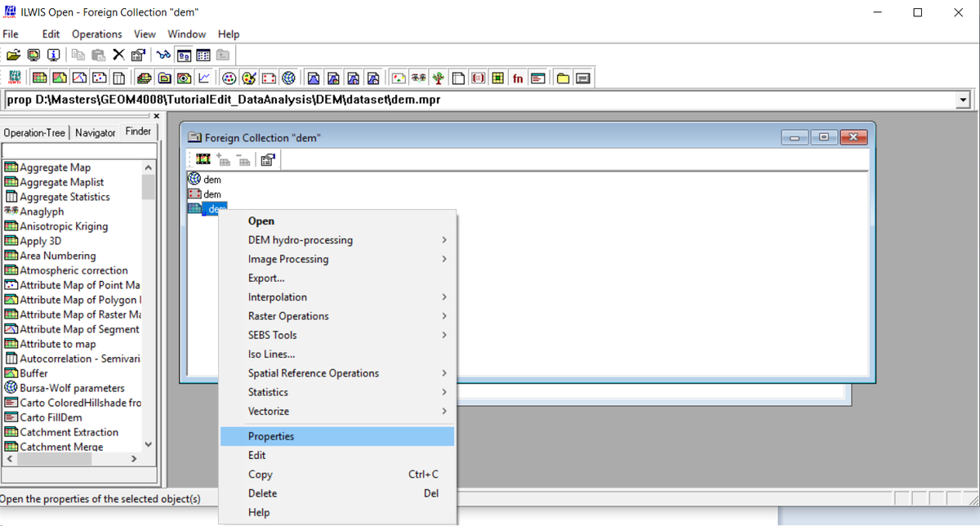This screenshot has width=980, height=526.
Task: Select Anisotropic Kriging in the operation list
Action: click(64, 226)
